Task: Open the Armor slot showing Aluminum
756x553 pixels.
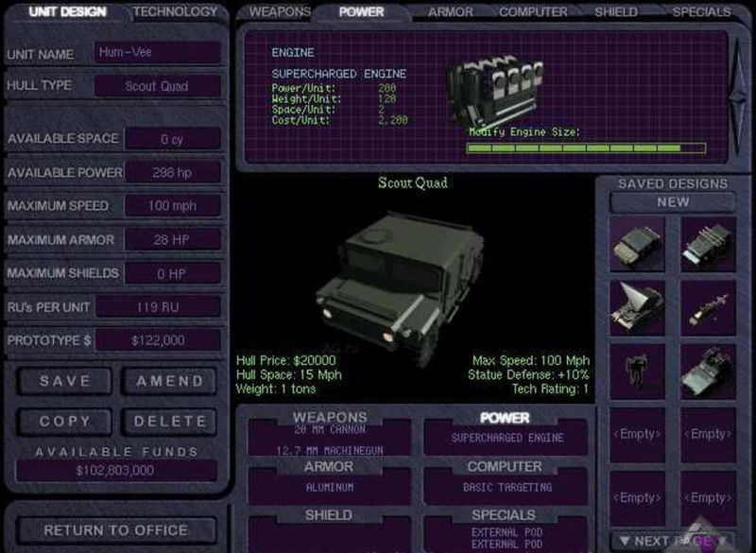Action: click(x=329, y=486)
